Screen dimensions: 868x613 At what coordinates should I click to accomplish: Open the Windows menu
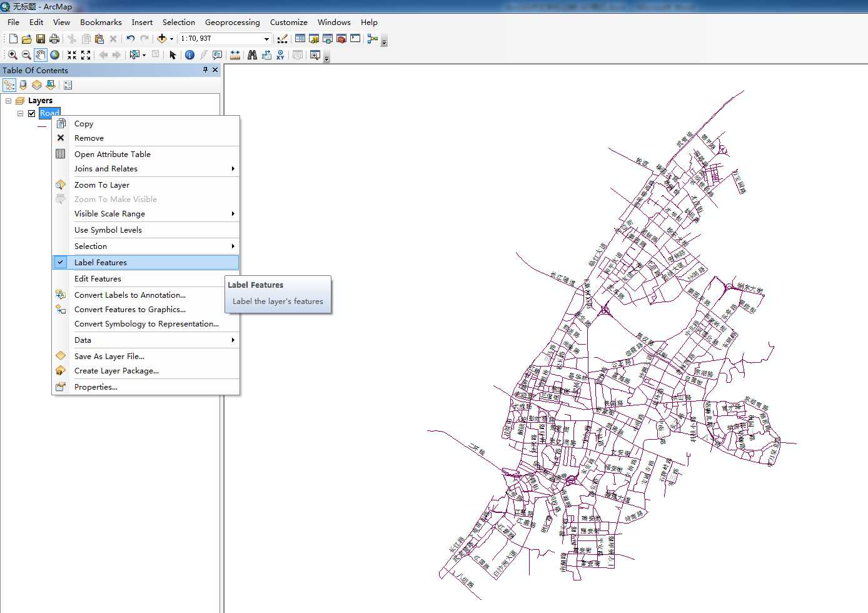pyautogui.click(x=334, y=22)
